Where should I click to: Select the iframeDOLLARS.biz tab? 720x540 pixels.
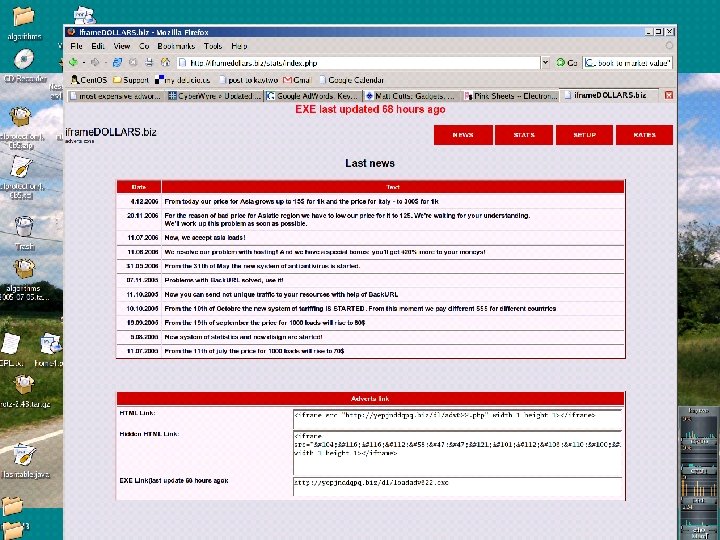point(607,95)
